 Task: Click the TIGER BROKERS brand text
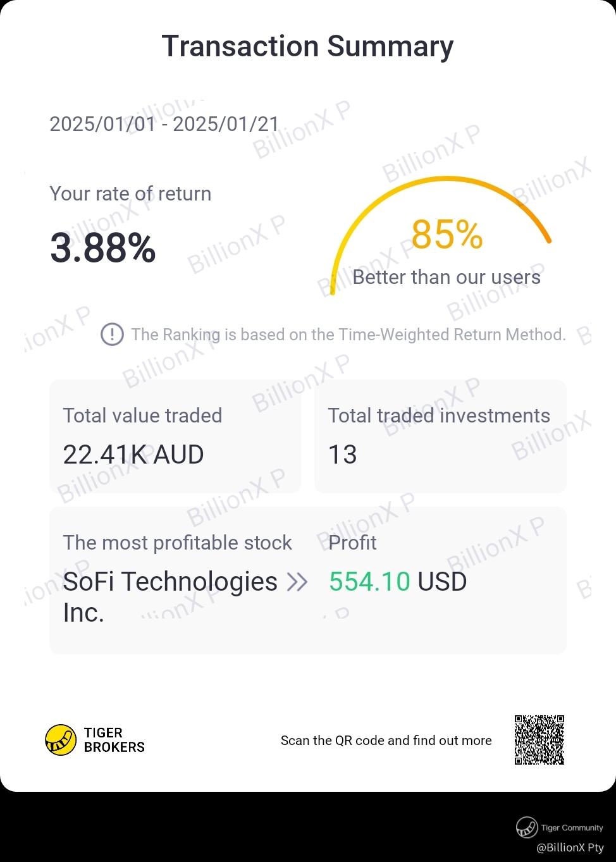click(114, 740)
